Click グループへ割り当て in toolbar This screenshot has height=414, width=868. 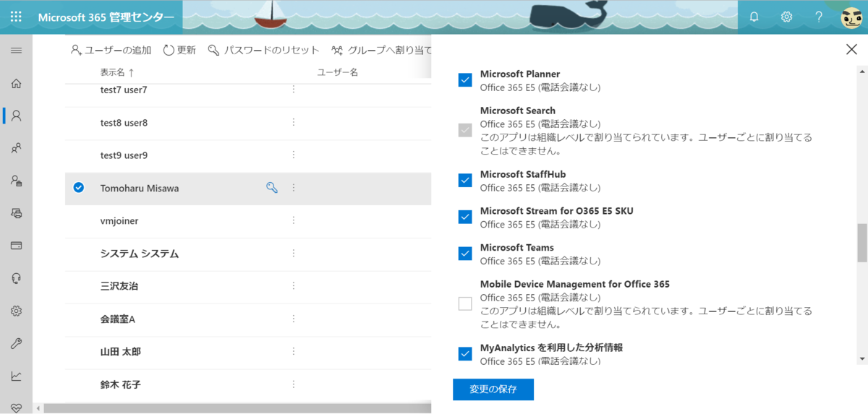(x=381, y=51)
